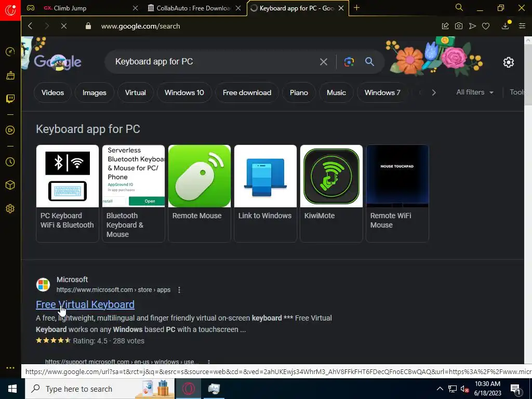Open Opera GX in the taskbar
Viewport: 532px width, 399px height.
(x=188, y=389)
